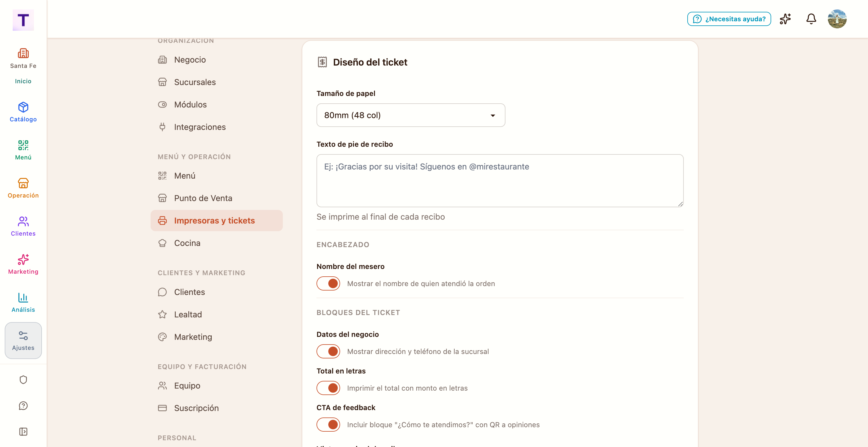This screenshot has width=868, height=447.
Task: Open Sucursales settings
Action: click(x=216, y=82)
